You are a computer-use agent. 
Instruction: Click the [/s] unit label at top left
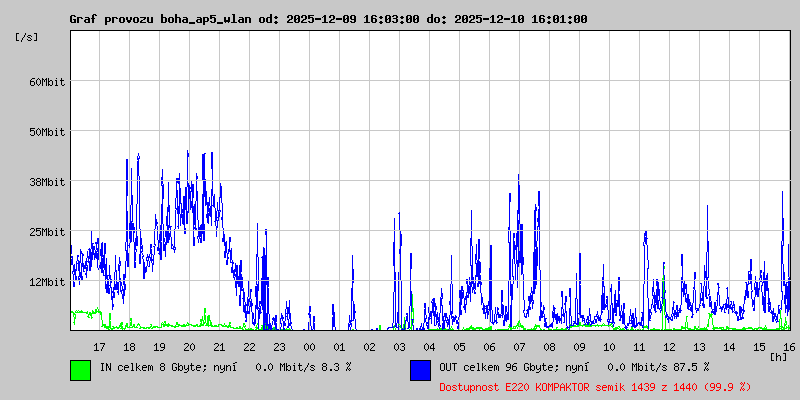tap(27, 37)
